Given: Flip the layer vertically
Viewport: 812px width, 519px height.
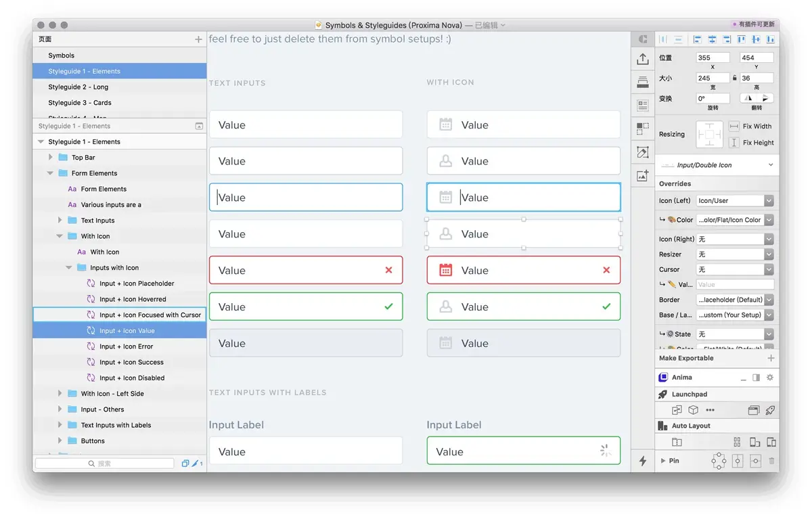Looking at the screenshot, I should coord(765,98).
